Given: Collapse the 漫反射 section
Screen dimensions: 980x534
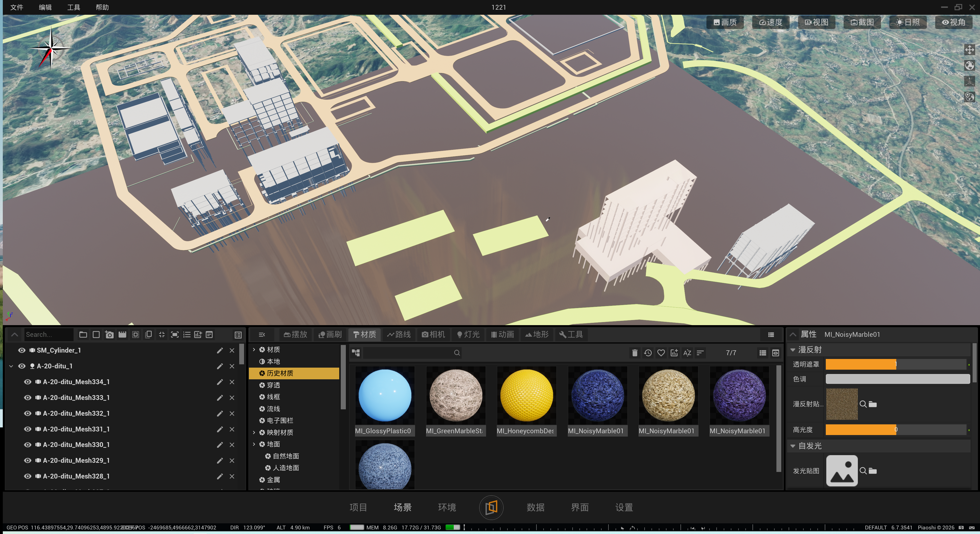Looking at the screenshot, I should point(793,350).
